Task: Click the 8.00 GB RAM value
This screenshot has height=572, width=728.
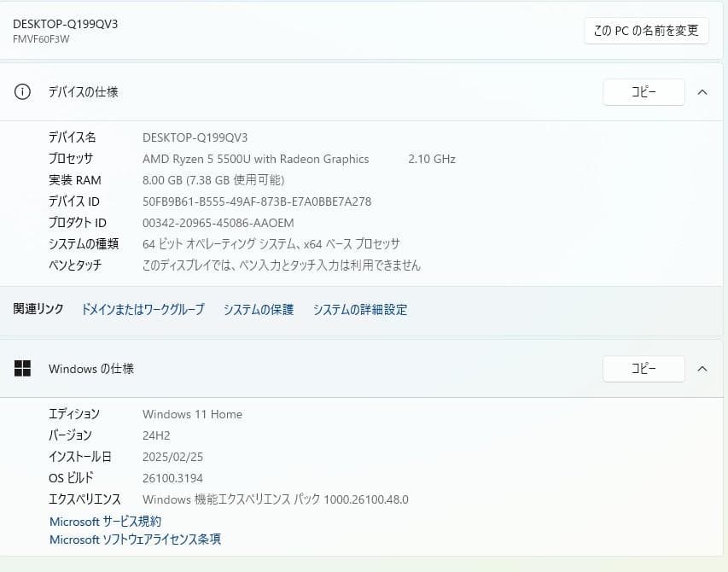Action: pyautogui.click(x=213, y=179)
